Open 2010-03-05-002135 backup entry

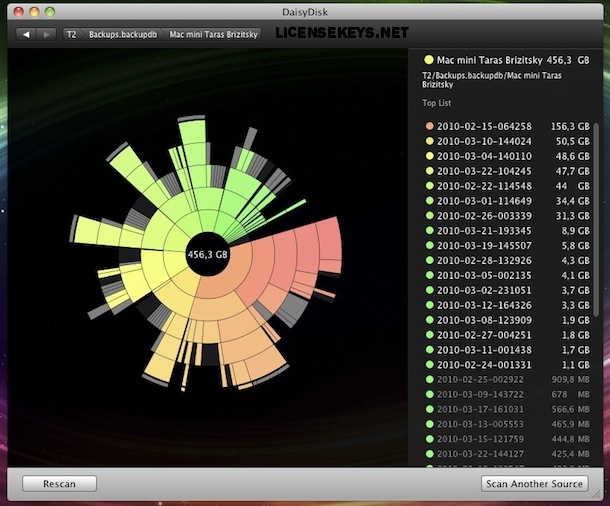[507, 275]
